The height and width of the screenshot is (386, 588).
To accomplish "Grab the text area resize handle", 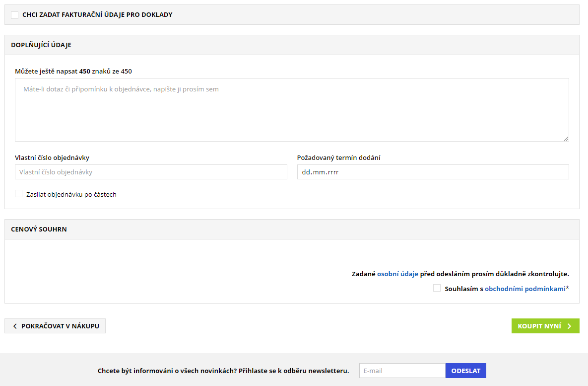I will (566, 139).
